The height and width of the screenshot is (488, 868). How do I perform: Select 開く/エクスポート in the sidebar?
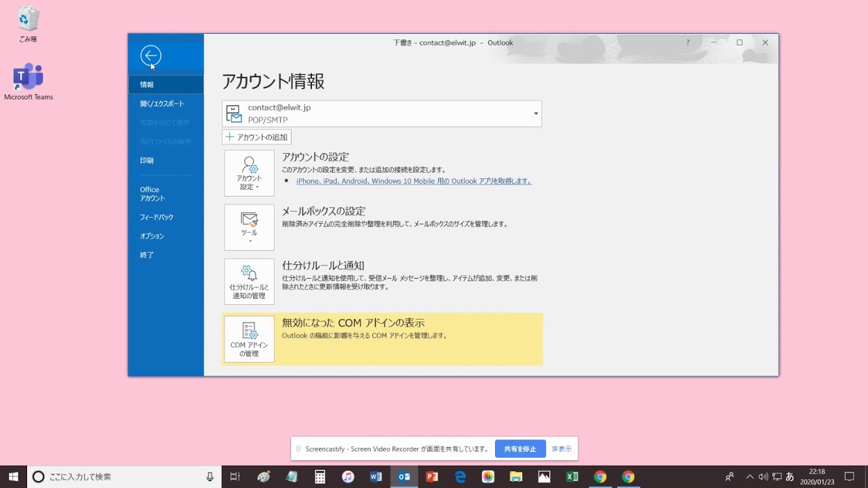point(165,104)
